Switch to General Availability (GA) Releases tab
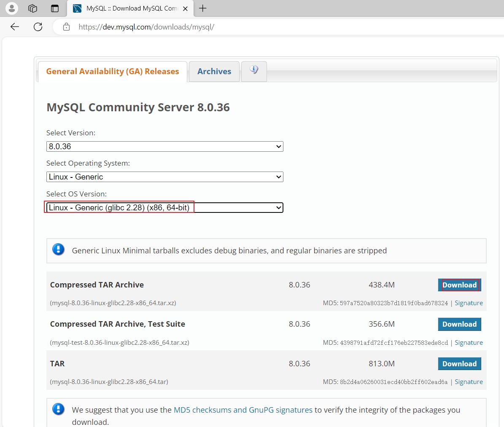Image resolution: width=504 pixels, height=427 pixels. pyautogui.click(x=113, y=71)
